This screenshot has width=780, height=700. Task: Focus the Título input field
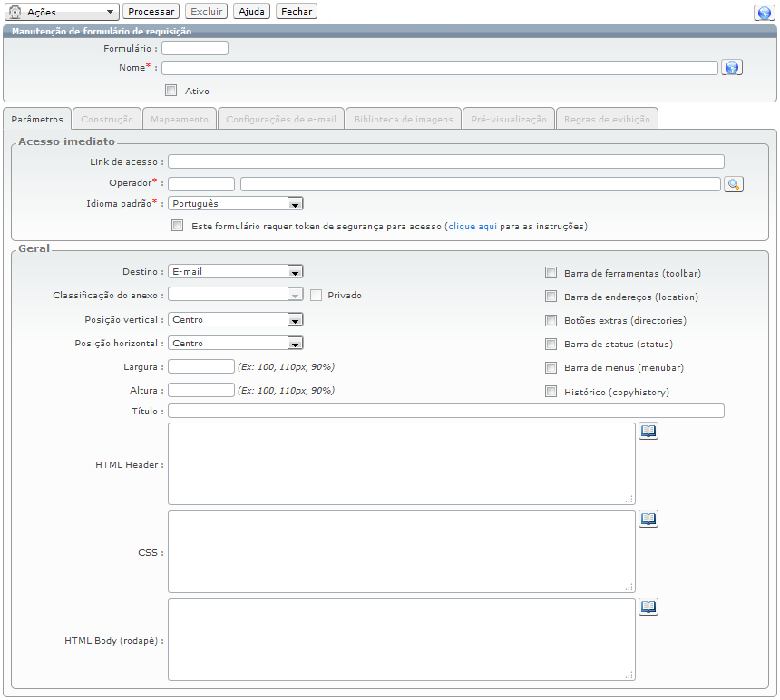point(446,411)
